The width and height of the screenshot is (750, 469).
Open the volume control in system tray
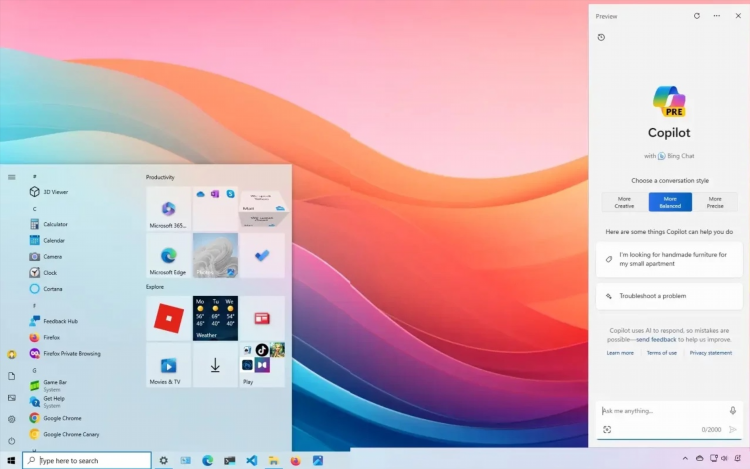pos(724,458)
